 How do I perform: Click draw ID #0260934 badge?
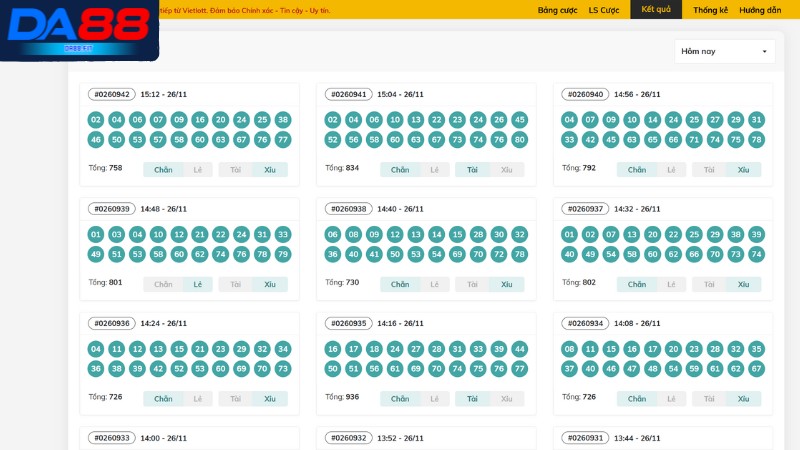585,323
